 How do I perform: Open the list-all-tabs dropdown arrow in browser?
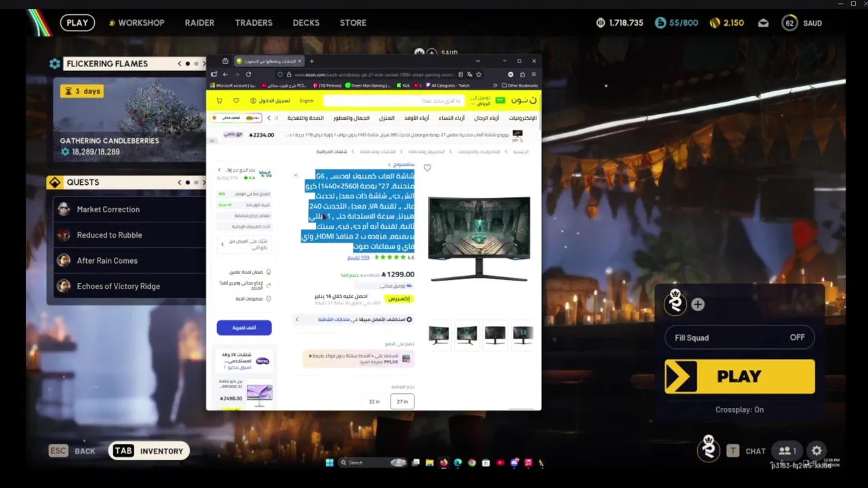(478, 61)
